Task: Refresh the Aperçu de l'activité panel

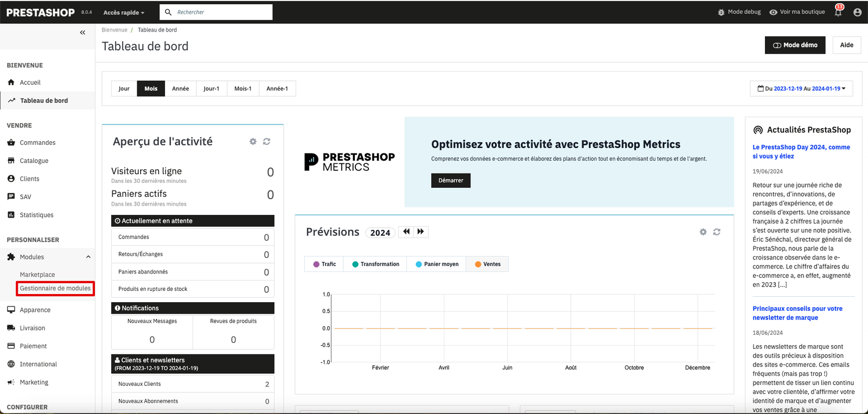Action: pos(266,142)
